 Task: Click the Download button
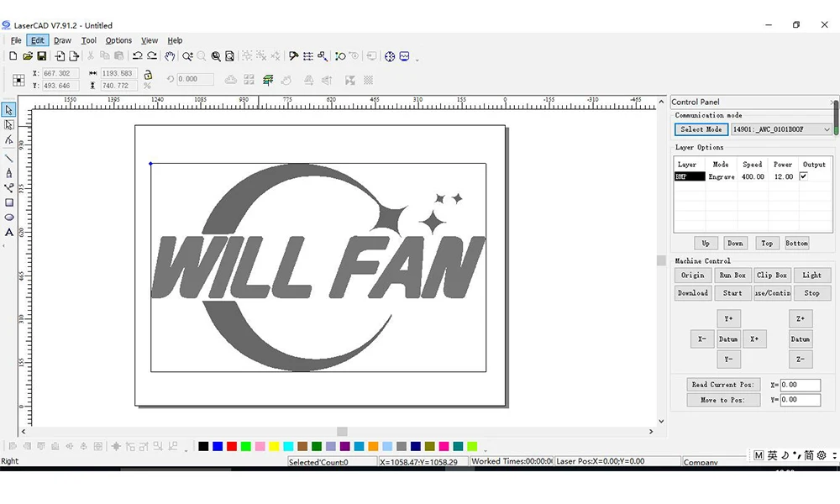coord(693,293)
